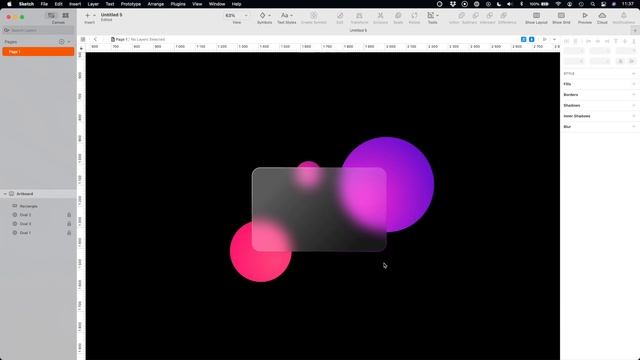
Task: Add a border in Borders section
Action: coord(634,95)
